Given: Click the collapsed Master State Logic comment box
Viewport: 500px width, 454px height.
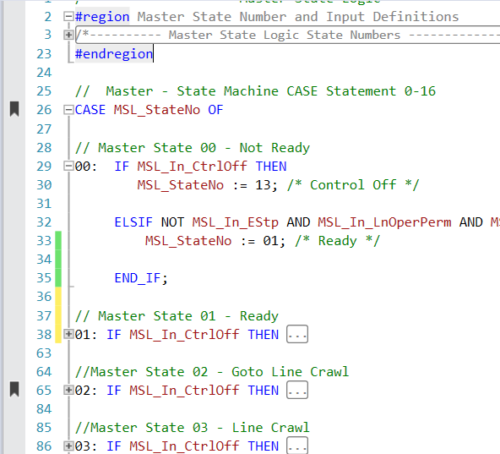Looking at the screenshot, I should pos(288,35).
